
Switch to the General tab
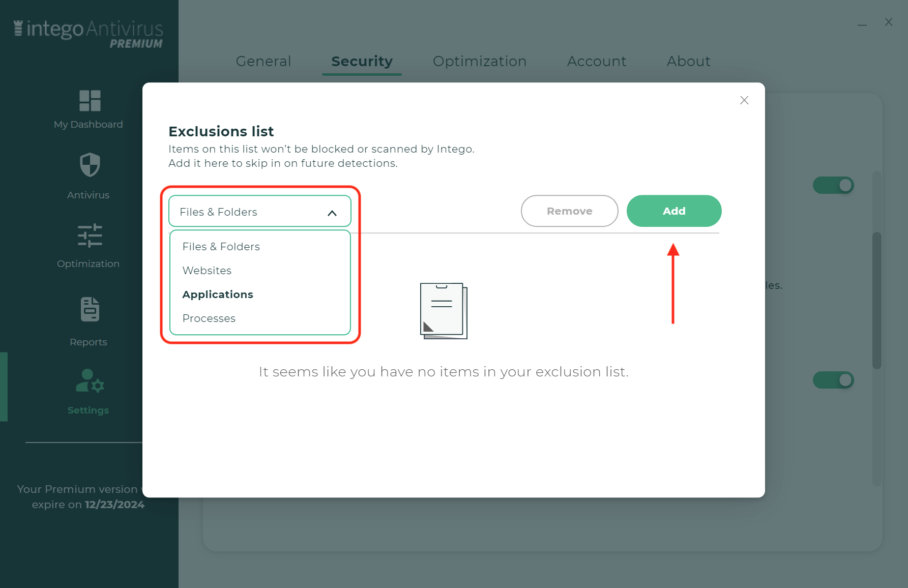(263, 61)
